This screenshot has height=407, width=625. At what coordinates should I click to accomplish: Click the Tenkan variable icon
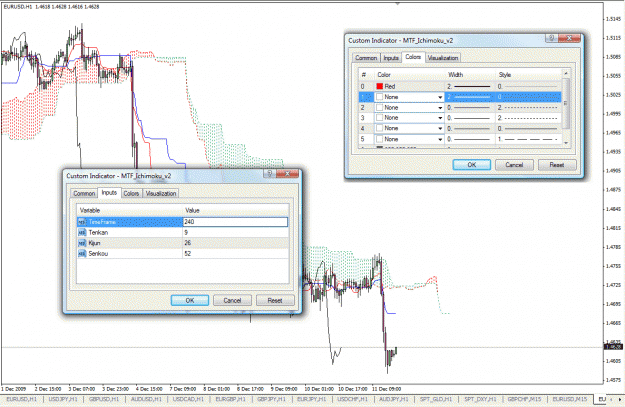(x=82, y=232)
